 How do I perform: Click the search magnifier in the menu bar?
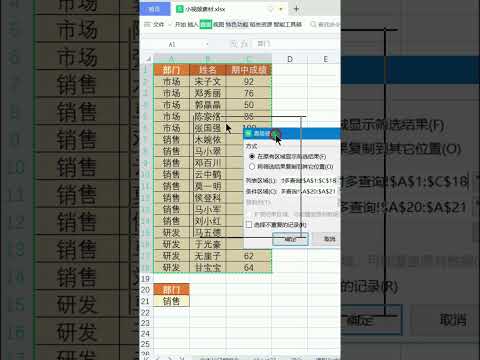click(313, 24)
